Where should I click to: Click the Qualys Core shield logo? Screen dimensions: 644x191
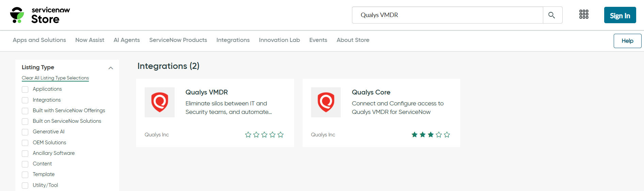tap(326, 102)
